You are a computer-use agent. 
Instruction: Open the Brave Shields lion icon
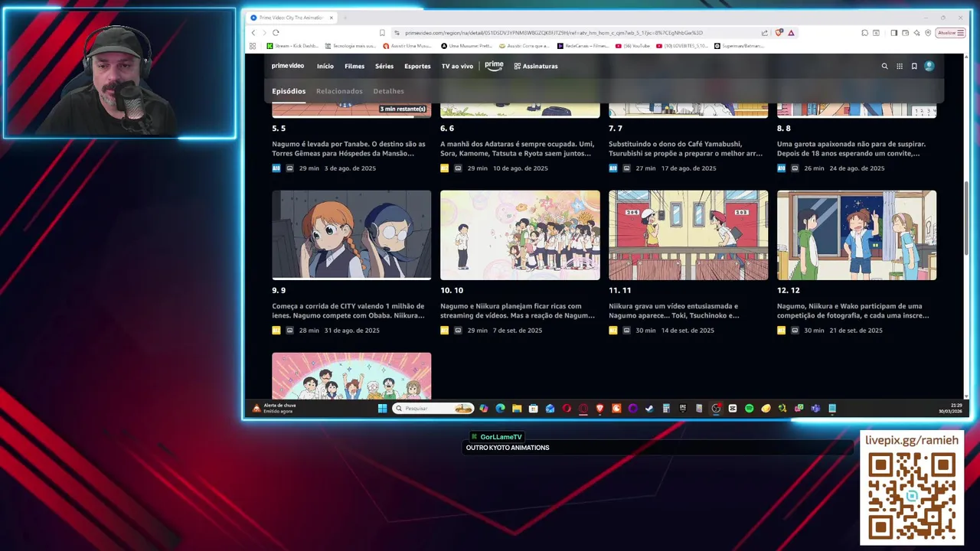click(779, 33)
